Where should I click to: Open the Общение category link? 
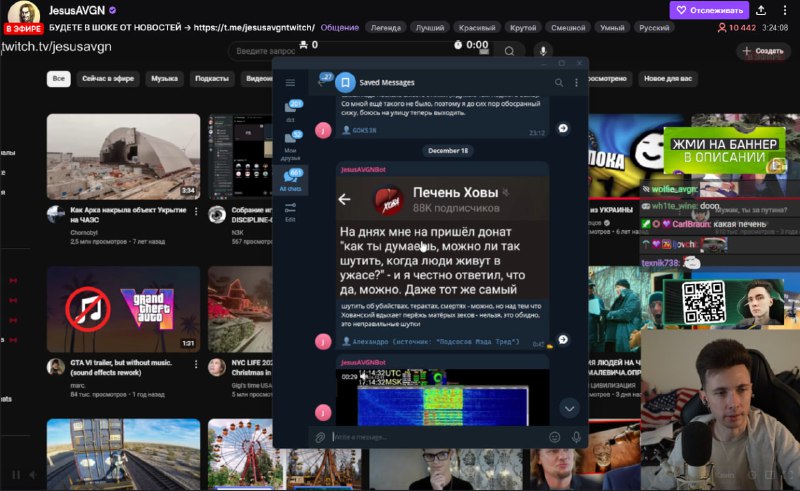coord(339,28)
